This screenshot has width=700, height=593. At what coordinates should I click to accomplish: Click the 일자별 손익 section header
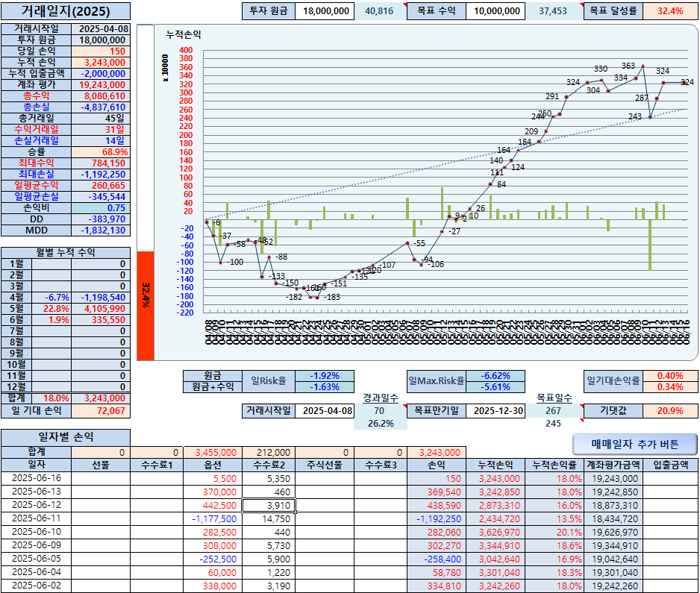pos(66,437)
